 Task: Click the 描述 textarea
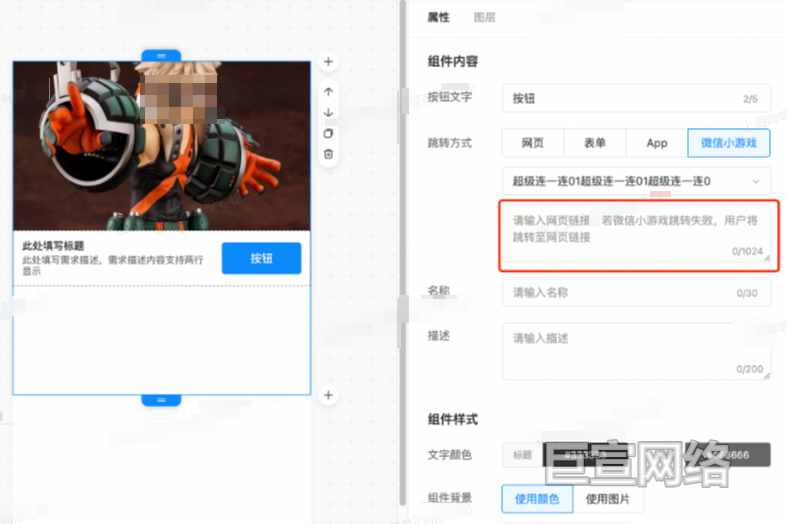tap(636, 351)
